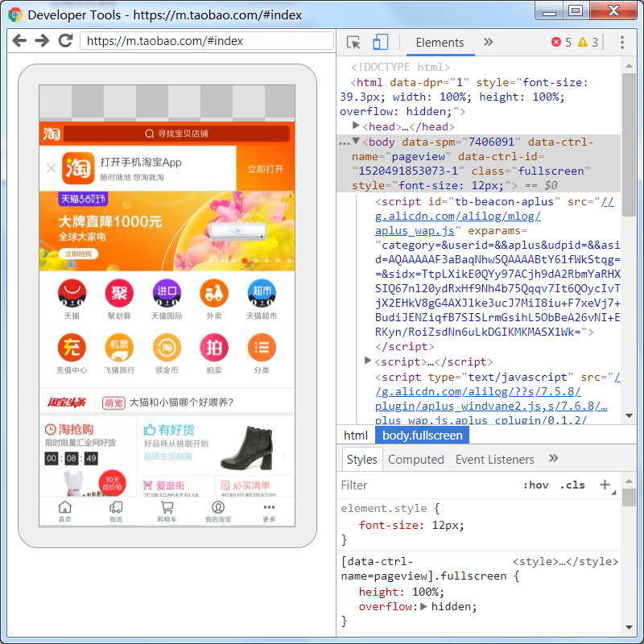
Task: Add new style rule with plus icon
Action: [605, 485]
